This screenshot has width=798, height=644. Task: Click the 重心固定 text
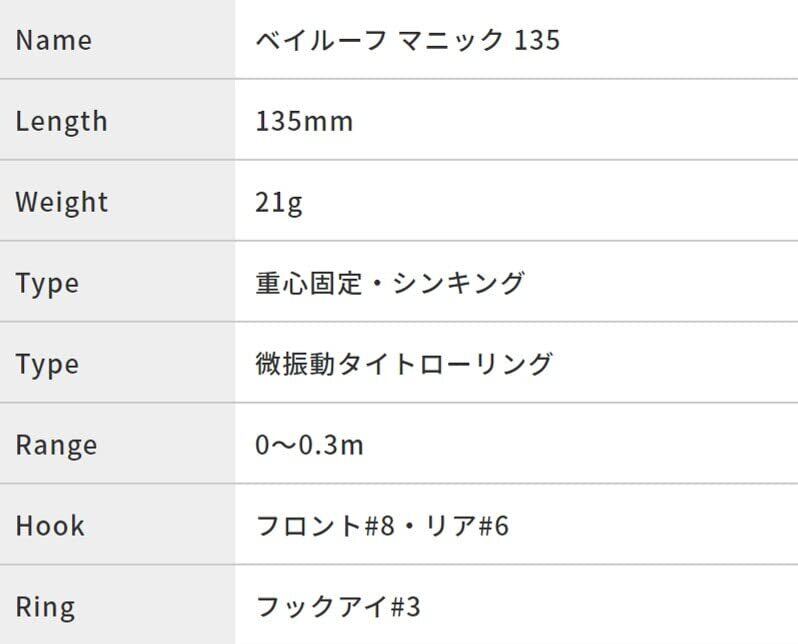click(305, 283)
